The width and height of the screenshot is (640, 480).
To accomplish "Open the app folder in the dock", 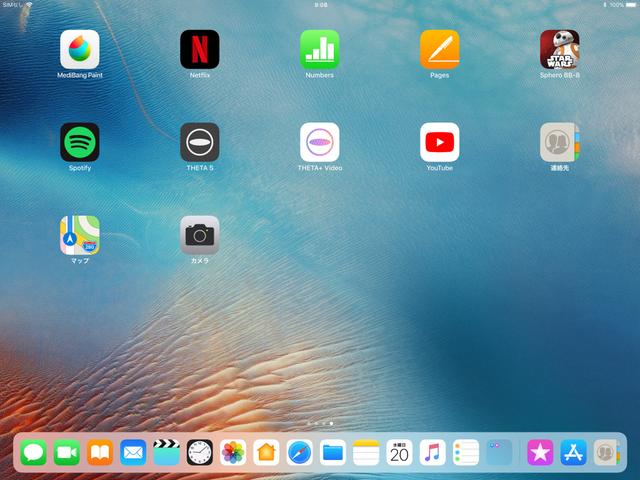I will (499, 452).
